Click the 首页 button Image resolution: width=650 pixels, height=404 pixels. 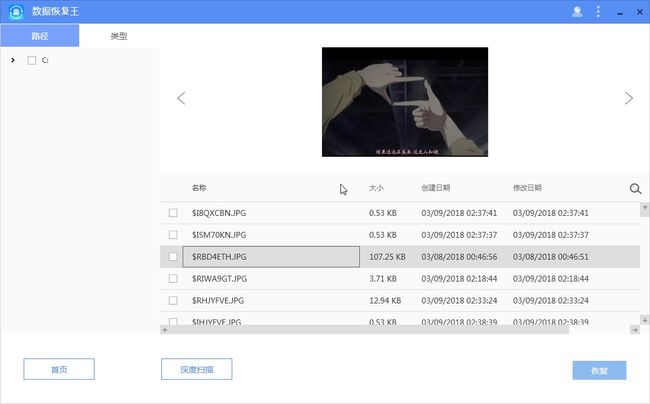pos(59,369)
